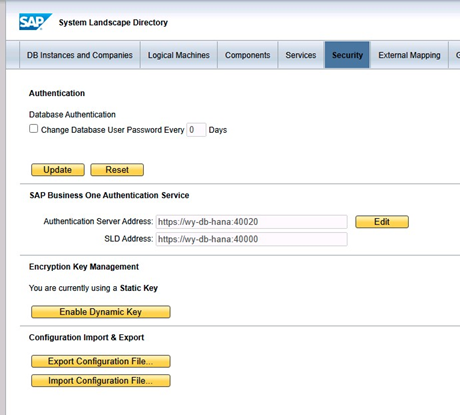
Task: Click Enable Dynamic Key button
Action: pos(101,312)
